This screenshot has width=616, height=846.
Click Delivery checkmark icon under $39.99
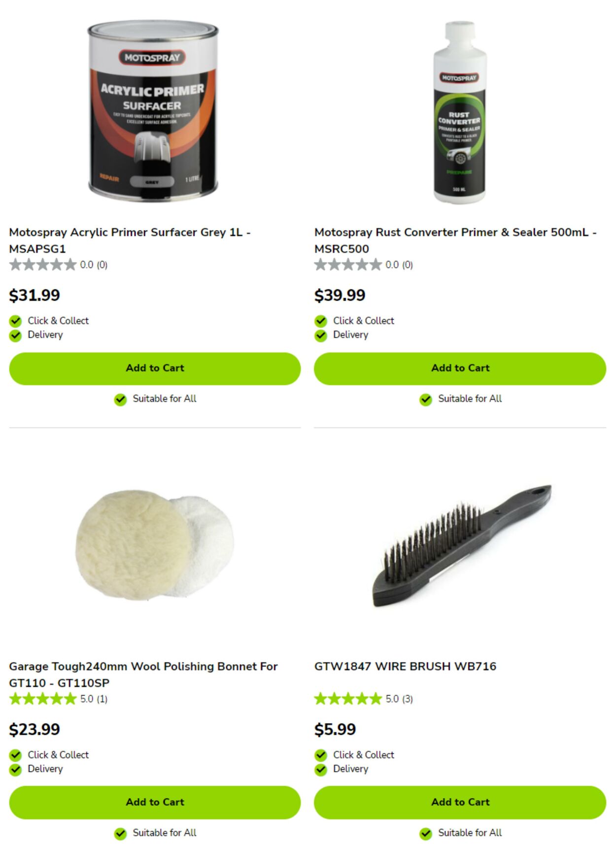pos(321,336)
